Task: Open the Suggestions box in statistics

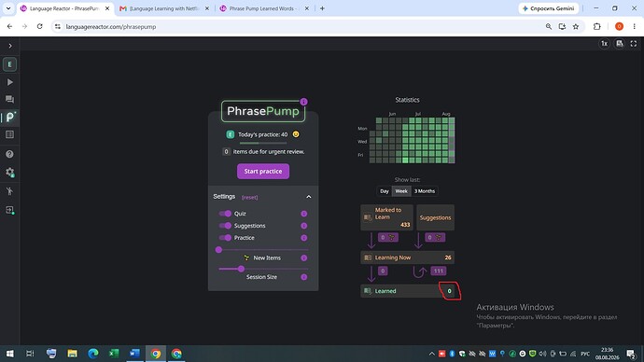Action: 435,217
